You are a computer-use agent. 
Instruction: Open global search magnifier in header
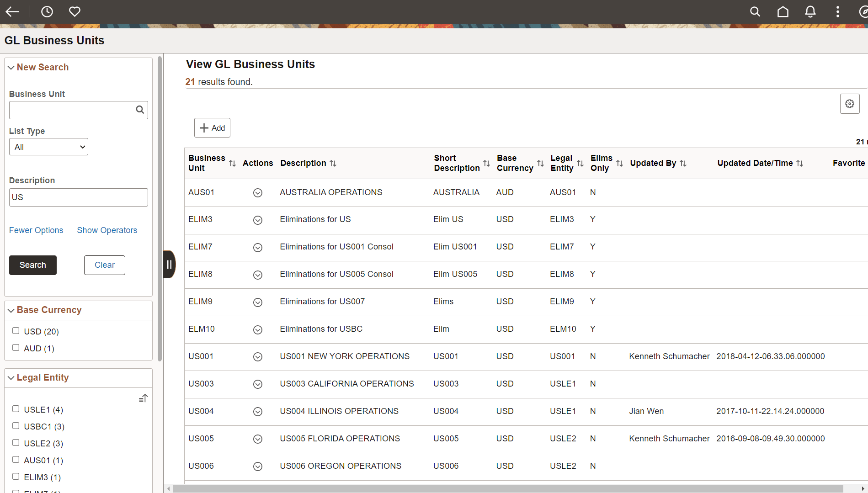pyautogui.click(x=755, y=11)
